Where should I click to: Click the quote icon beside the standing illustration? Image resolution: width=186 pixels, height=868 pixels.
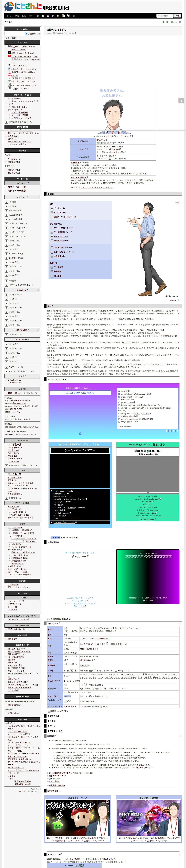[177, 203]
